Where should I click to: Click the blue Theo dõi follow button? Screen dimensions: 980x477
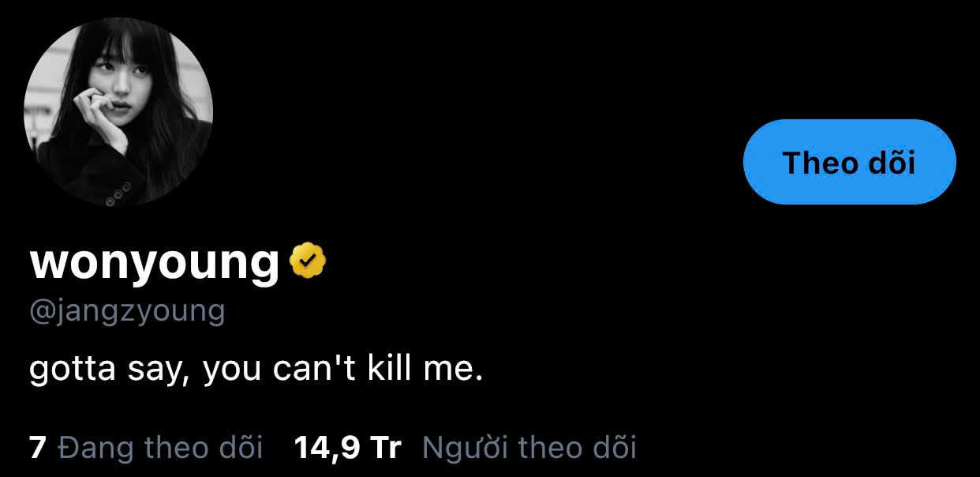point(850,162)
